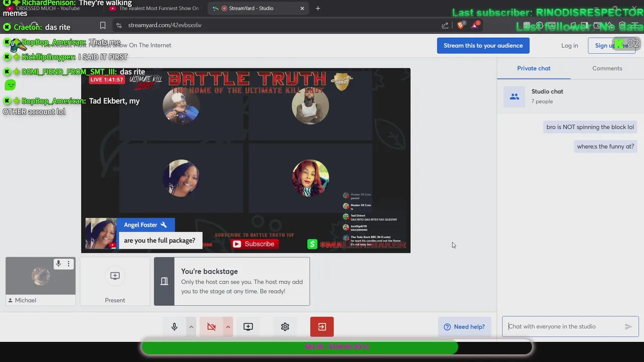Viewport: 644px width, 362px height.
Task: Open a new browser tab
Action: (x=317, y=8)
